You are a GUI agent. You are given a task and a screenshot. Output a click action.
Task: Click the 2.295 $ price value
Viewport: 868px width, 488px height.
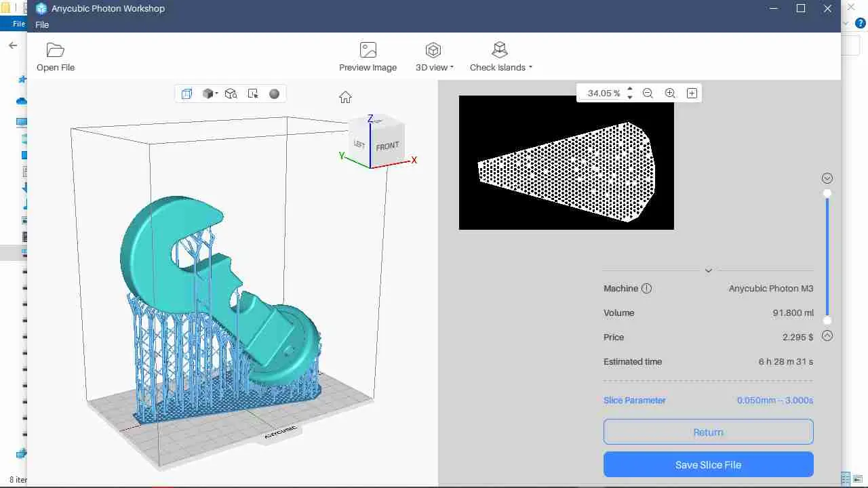click(x=797, y=338)
